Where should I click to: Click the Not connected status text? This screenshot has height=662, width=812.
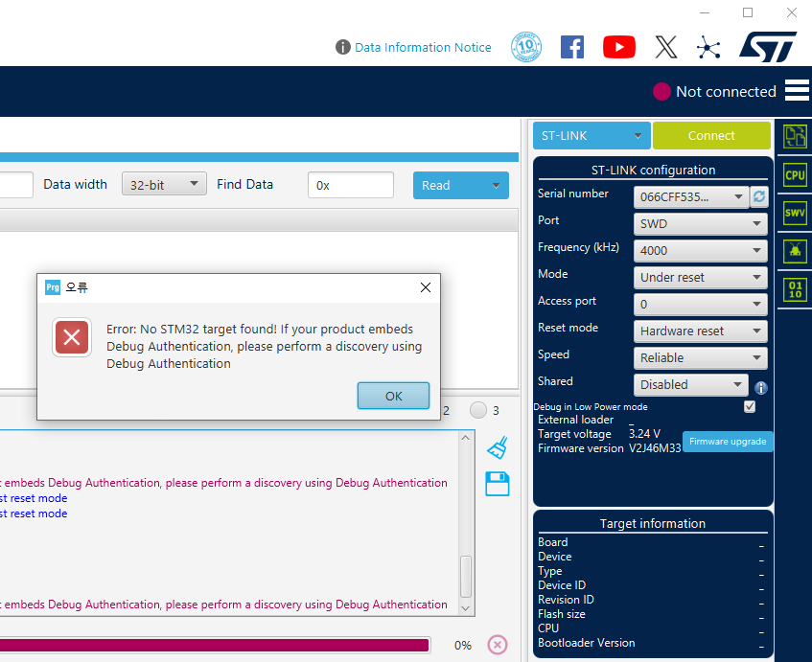(x=726, y=92)
